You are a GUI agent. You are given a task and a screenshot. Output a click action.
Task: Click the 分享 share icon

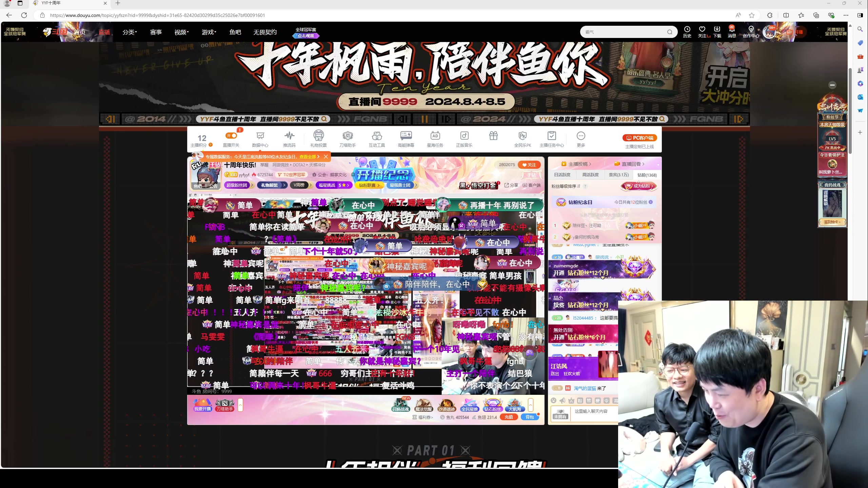[511, 185]
